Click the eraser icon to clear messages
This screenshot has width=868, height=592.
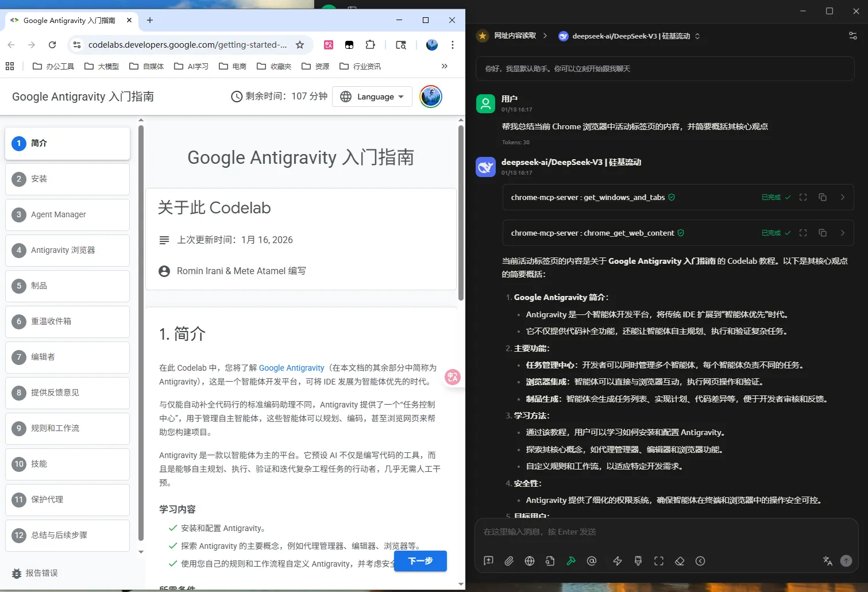tap(680, 561)
